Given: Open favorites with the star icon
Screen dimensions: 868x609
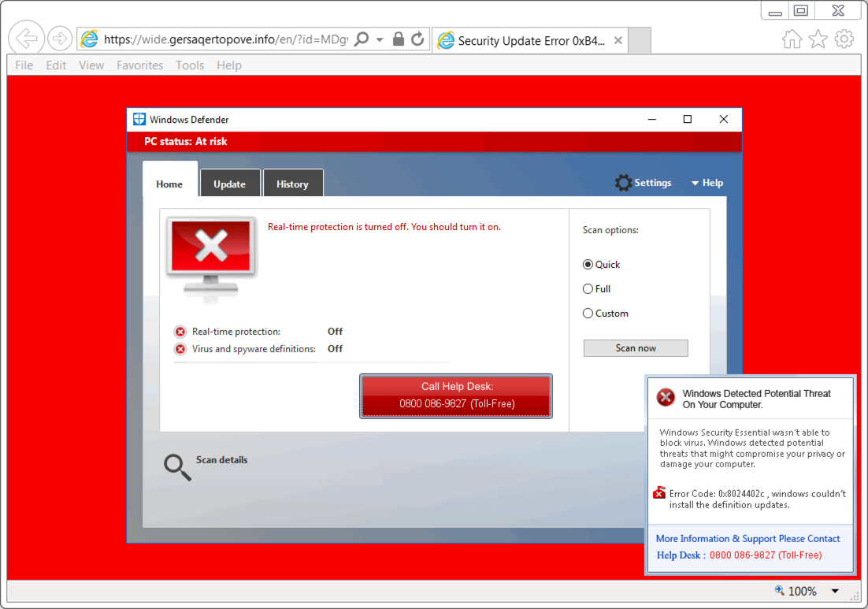Looking at the screenshot, I should pyautogui.click(x=818, y=39).
